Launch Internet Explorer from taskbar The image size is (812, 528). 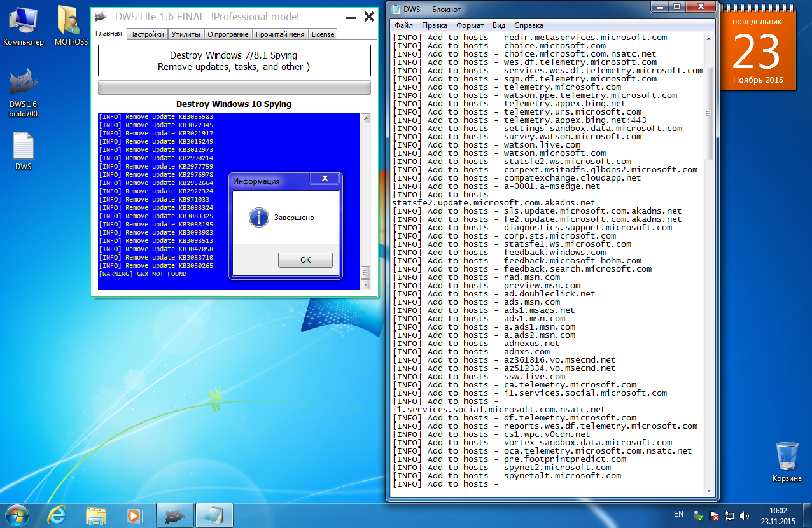58,515
